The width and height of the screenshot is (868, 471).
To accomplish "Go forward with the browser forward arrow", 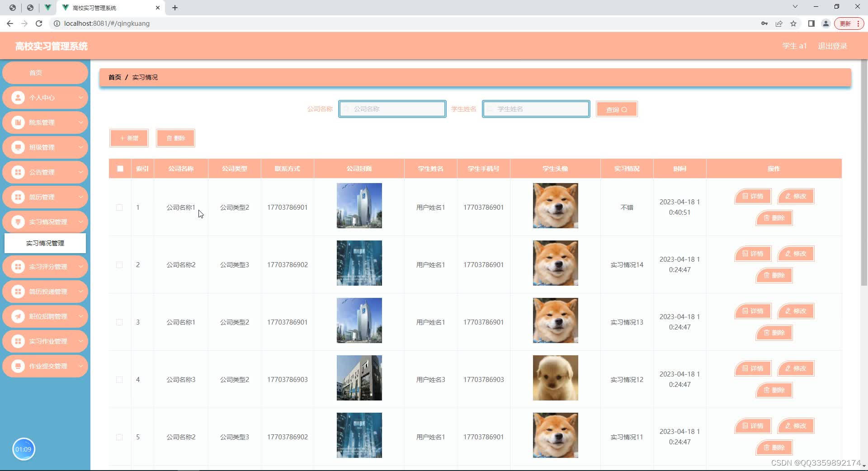I will point(24,24).
